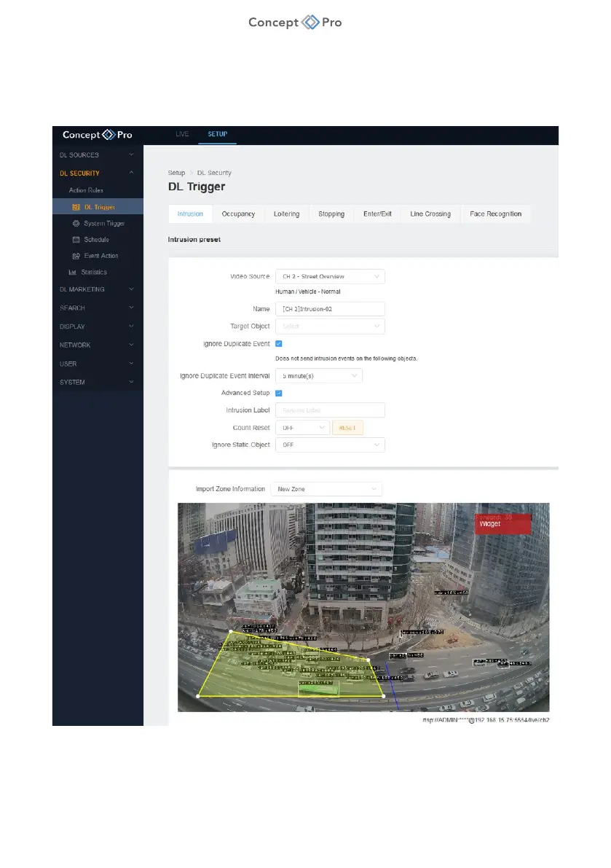Image resolution: width=611 pixels, height=868 pixels.
Task: Open the Video Source dropdown
Action: [330, 276]
